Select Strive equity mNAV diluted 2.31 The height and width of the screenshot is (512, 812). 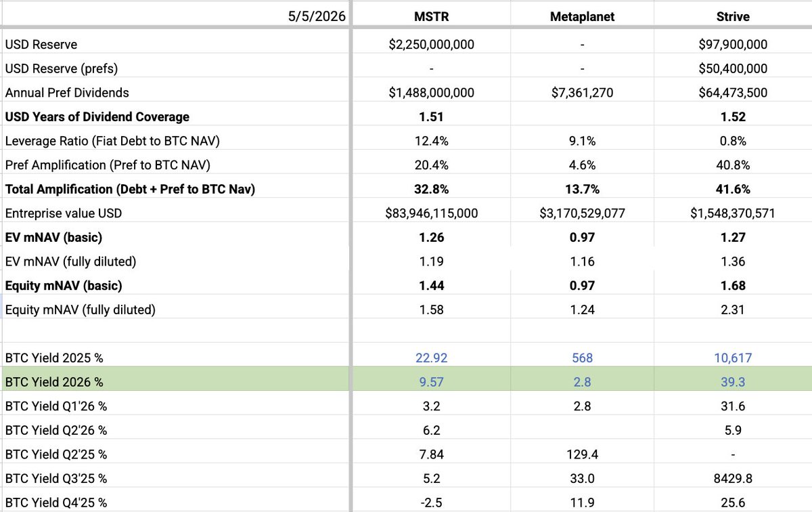[733, 310]
